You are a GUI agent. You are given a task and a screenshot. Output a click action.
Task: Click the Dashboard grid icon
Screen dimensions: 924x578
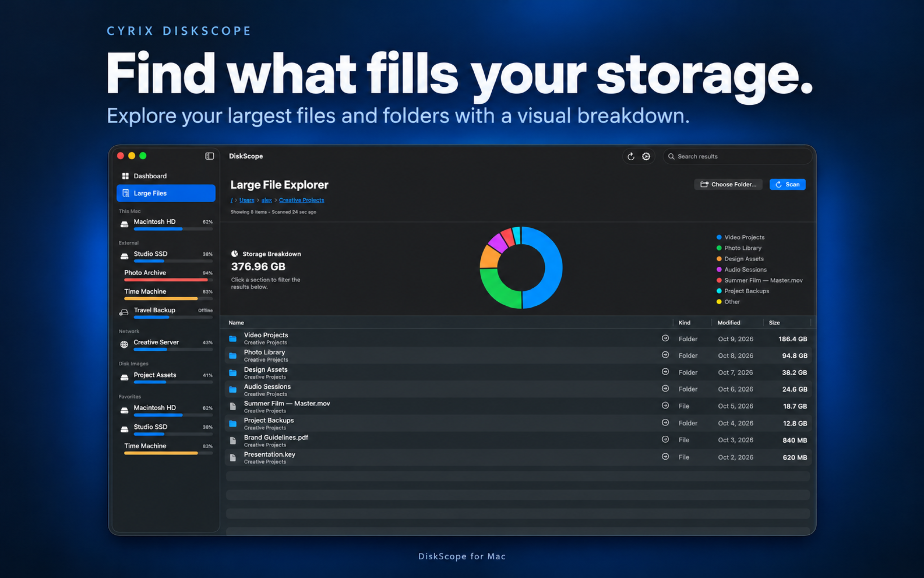point(125,176)
